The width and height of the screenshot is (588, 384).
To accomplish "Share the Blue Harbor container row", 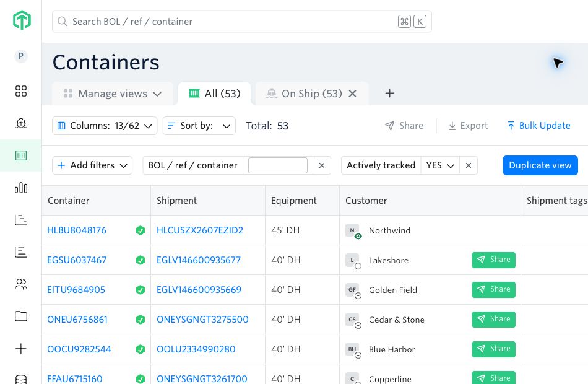I will (493, 349).
